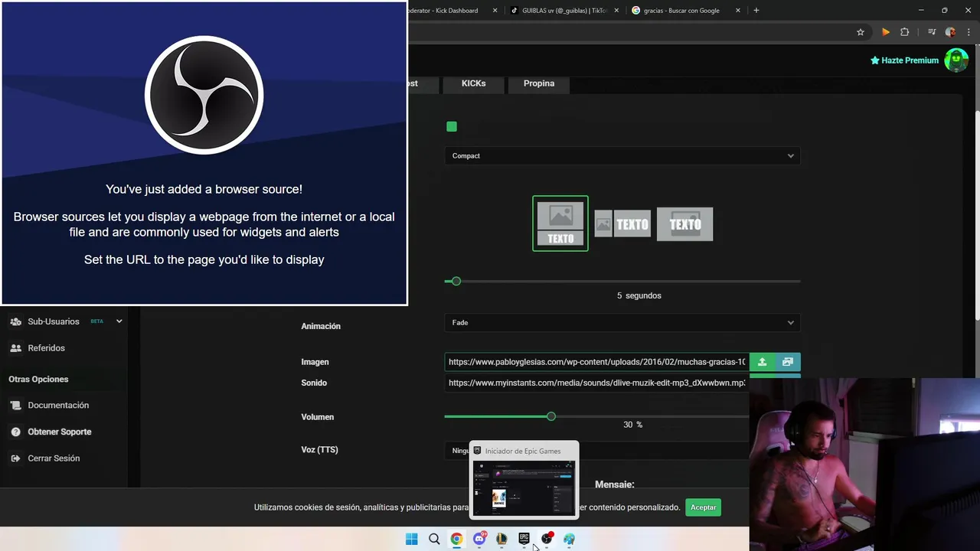Switch to Chrome from the taskbar
The width and height of the screenshot is (980, 551).
click(456, 539)
